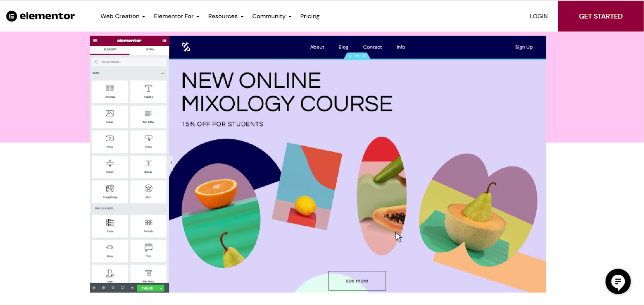Screen dimensions: 644x305
Task: Open the Community dropdown menu
Action: [272, 16]
